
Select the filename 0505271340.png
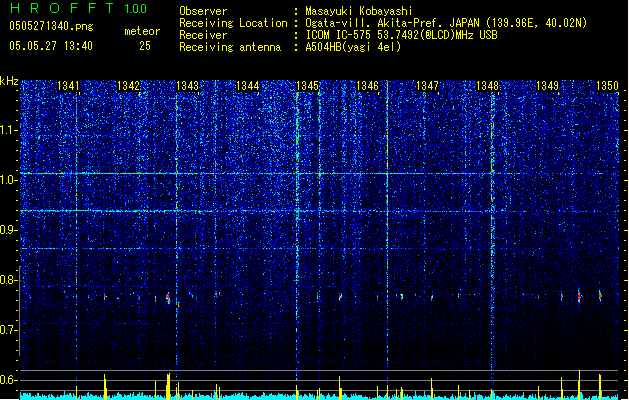tap(51, 26)
